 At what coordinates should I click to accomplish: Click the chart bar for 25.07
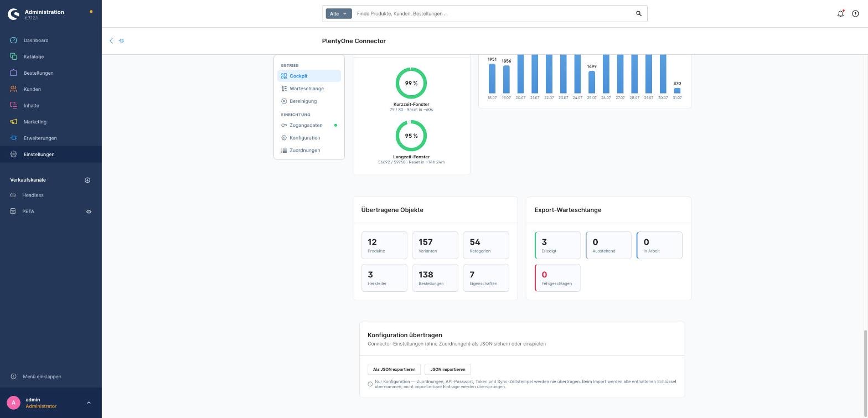click(592, 82)
